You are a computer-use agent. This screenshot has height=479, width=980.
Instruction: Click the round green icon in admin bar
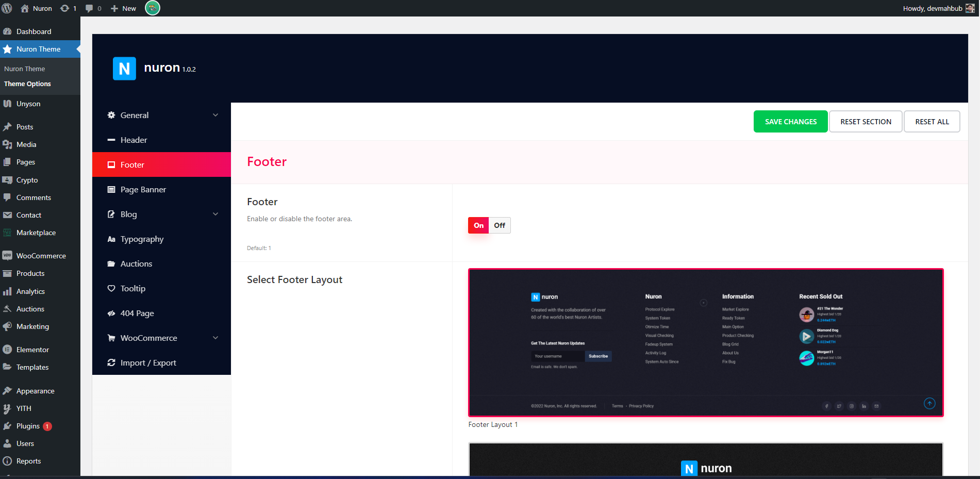pos(153,8)
